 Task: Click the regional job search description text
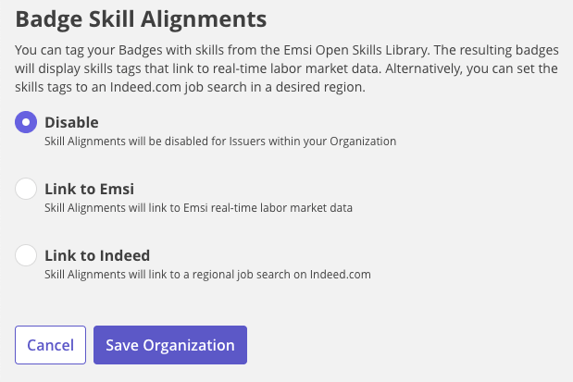208,274
